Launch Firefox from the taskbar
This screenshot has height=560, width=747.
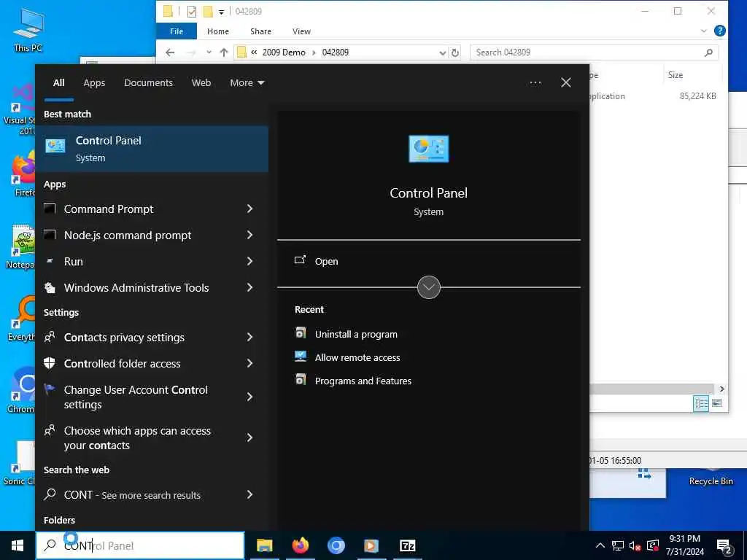pyautogui.click(x=300, y=545)
